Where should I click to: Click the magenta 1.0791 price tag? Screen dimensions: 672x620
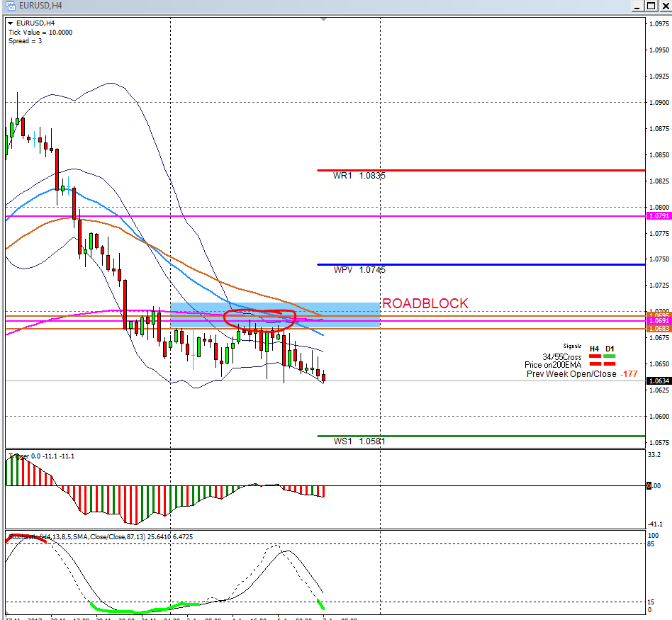point(659,216)
